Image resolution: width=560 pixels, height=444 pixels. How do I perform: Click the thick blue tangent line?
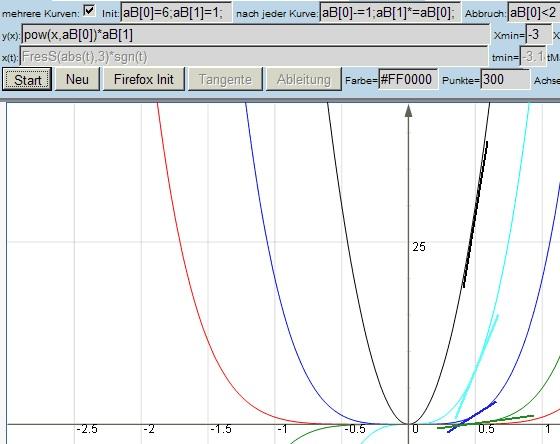point(471,417)
